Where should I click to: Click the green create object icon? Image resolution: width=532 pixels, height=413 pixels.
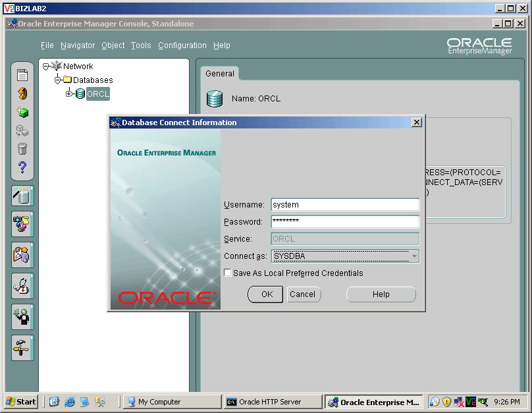pos(22,112)
